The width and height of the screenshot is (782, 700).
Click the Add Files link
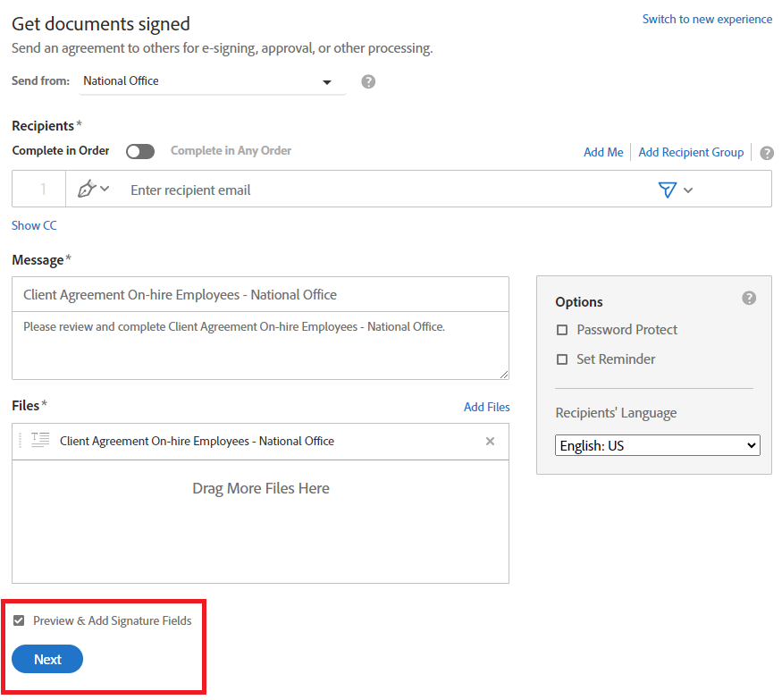487,407
